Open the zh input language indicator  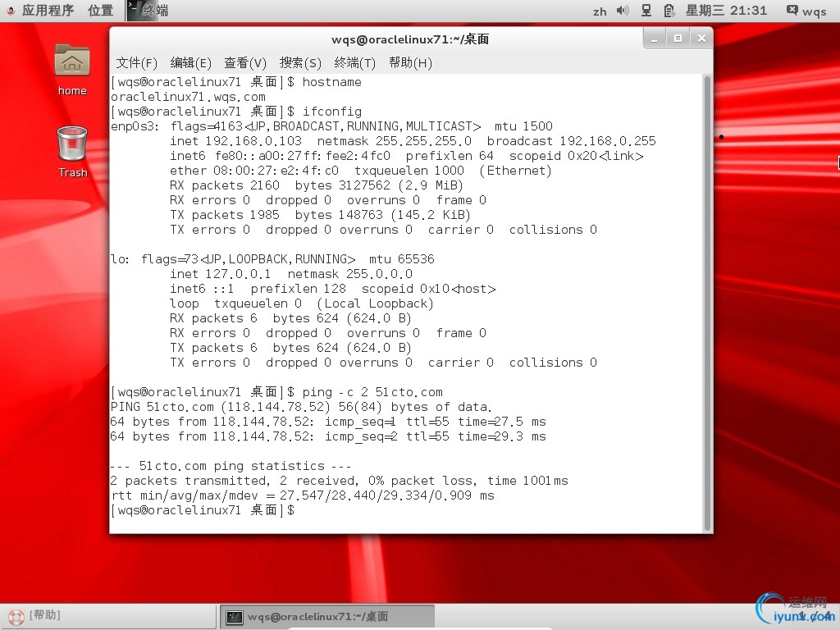(x=600, y=11)
